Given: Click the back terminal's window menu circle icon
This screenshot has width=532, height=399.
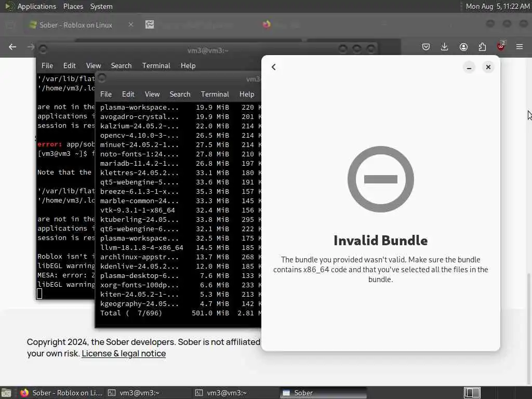Looking at the screenshot, I should [x=43, y=49].
